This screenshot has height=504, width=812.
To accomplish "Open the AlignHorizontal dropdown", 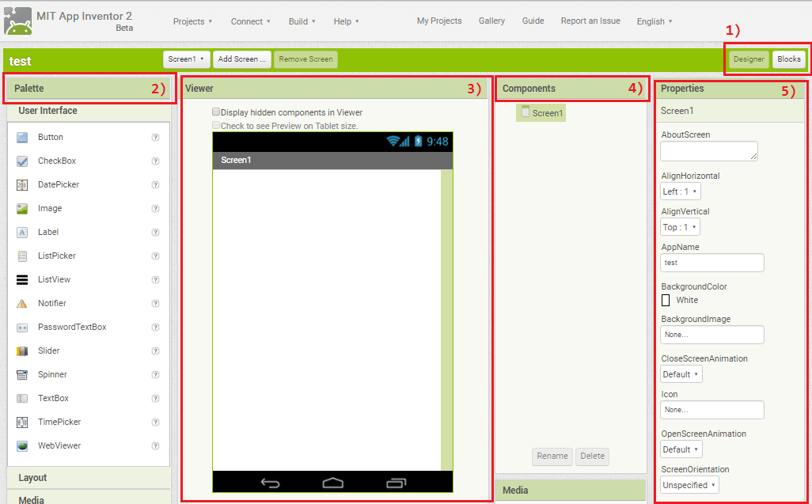I will pos(680,191).
